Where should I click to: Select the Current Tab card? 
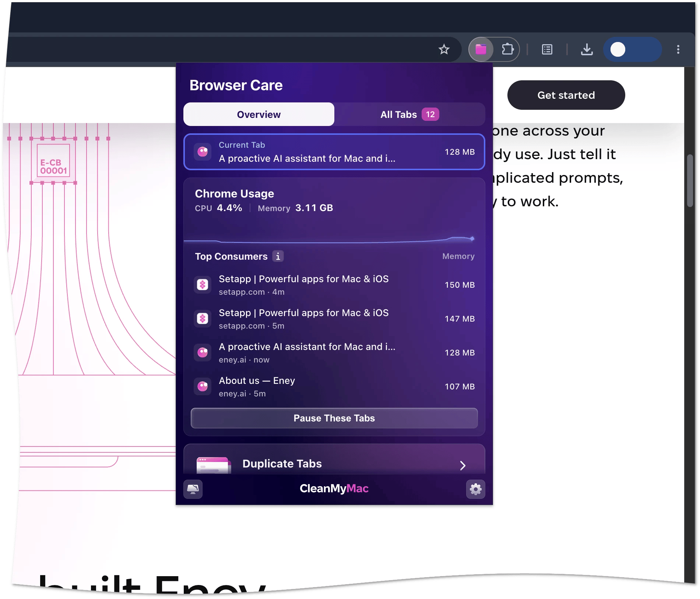[334, 152]
